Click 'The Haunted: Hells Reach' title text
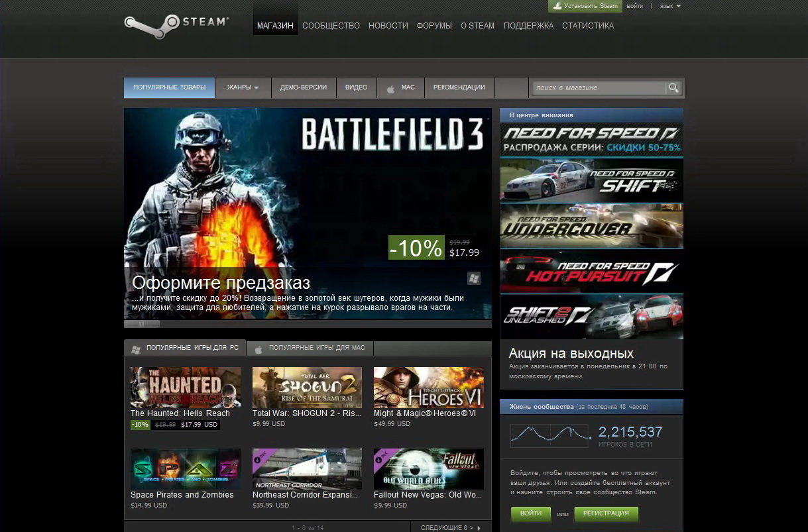 click(x=180, y=413)
